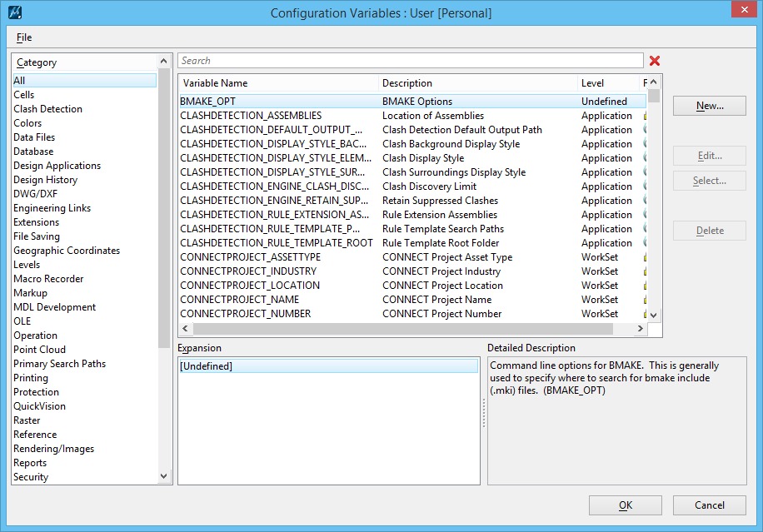
Task: Sort by Description column header
Action: (478, 83)
